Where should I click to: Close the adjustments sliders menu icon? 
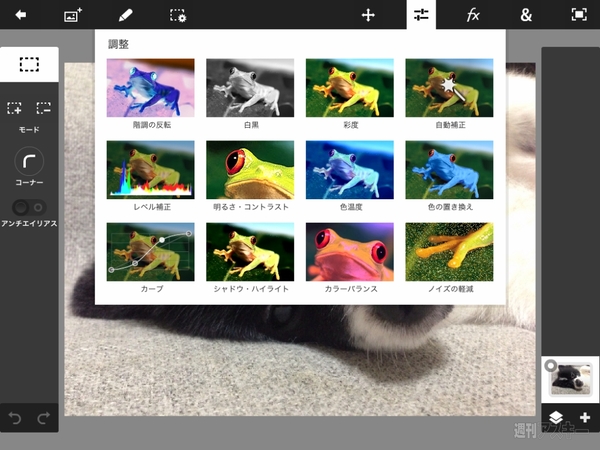click(421, 15)
